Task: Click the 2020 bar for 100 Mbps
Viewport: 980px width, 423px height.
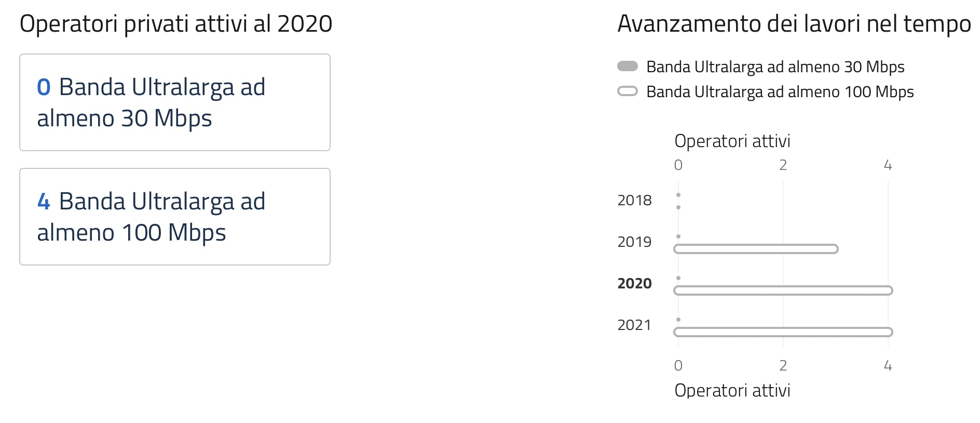Action: (x=783, y=290)
